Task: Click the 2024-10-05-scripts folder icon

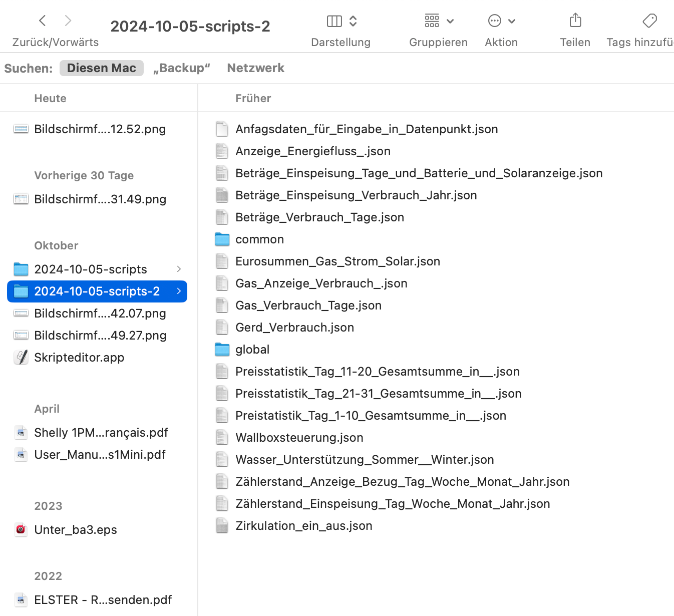Action: [x=21, y=269]
